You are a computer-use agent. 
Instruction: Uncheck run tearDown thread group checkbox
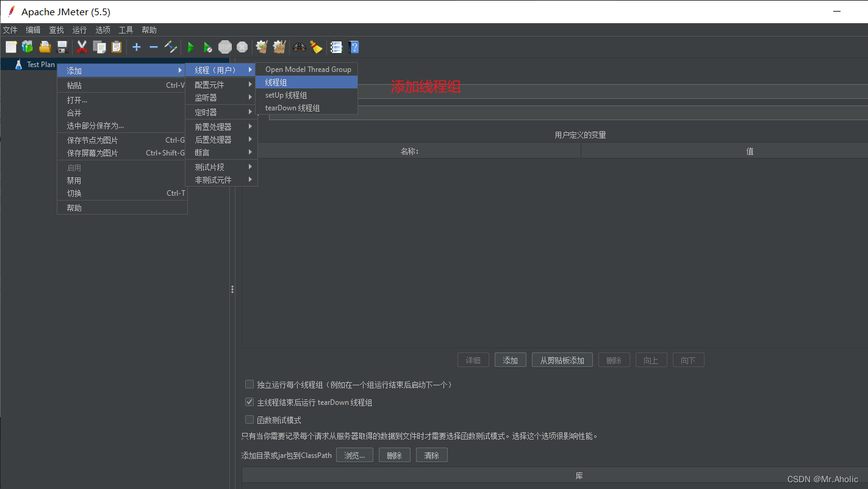click(x=249, y=402)
